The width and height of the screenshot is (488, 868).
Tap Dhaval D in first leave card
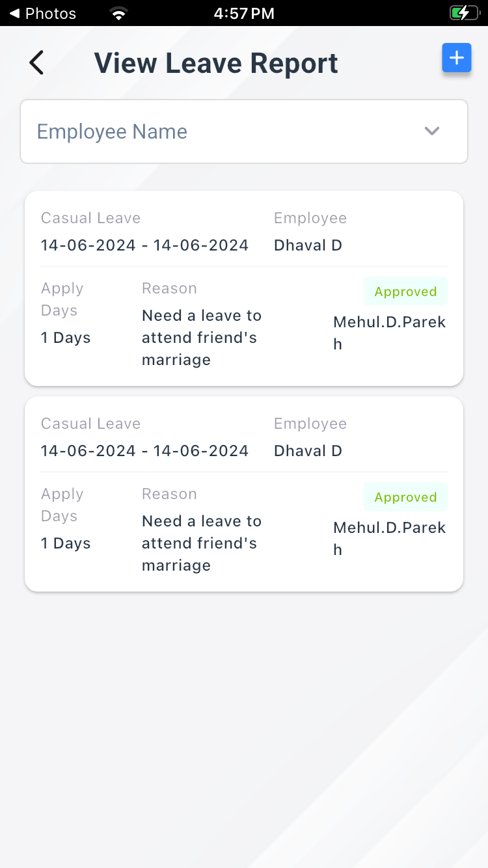click(308, 245)
